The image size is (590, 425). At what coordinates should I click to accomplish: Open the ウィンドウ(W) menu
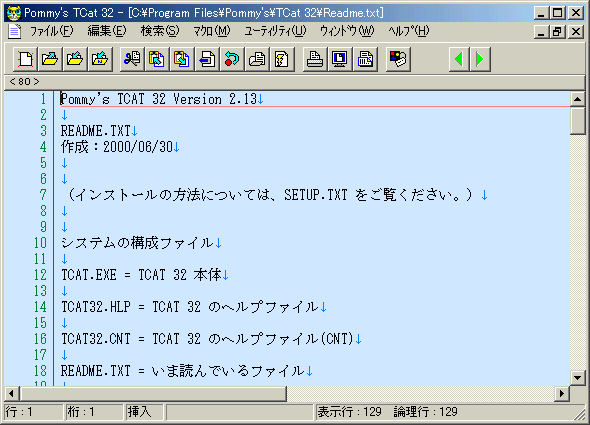[x=347, y=31]
